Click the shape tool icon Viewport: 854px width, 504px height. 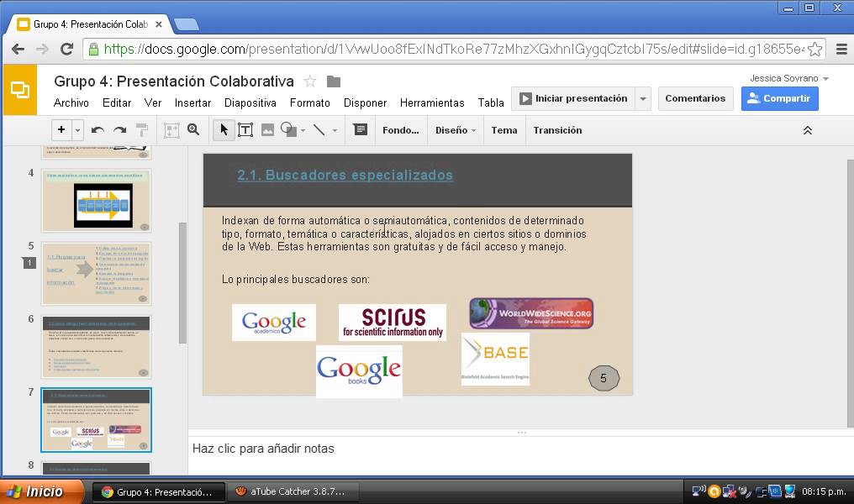pos(288,130)
